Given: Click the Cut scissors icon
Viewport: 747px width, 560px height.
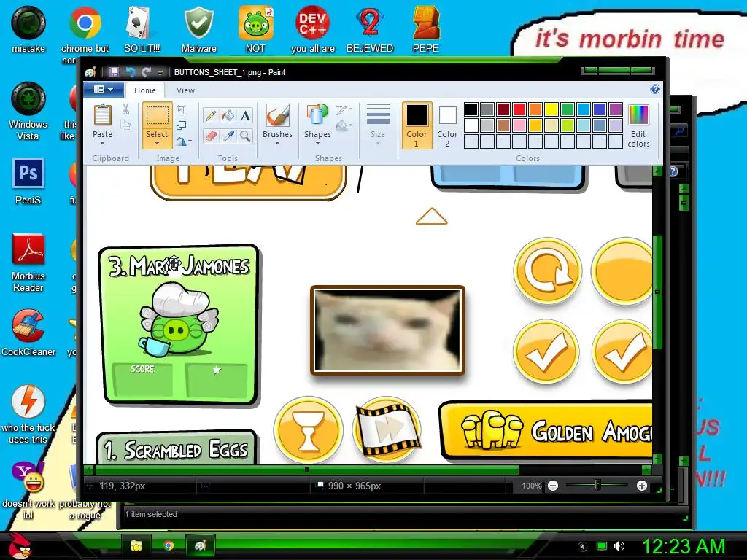Looking at the screenshot, I should pyautogui.click(x=125, y=109).
